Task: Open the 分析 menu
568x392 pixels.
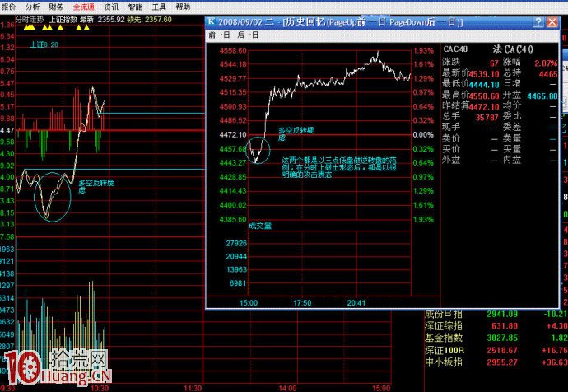Action: click(33, 7)
